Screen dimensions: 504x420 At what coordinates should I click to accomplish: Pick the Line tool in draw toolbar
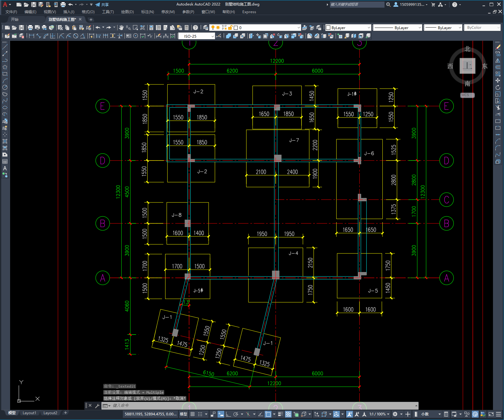(5, 47)
